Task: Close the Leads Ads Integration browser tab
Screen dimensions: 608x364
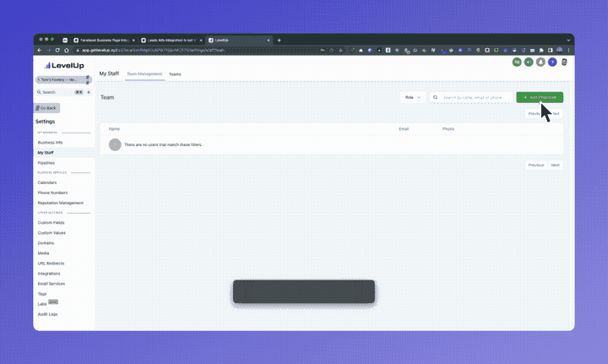Action: pos(201,41)
